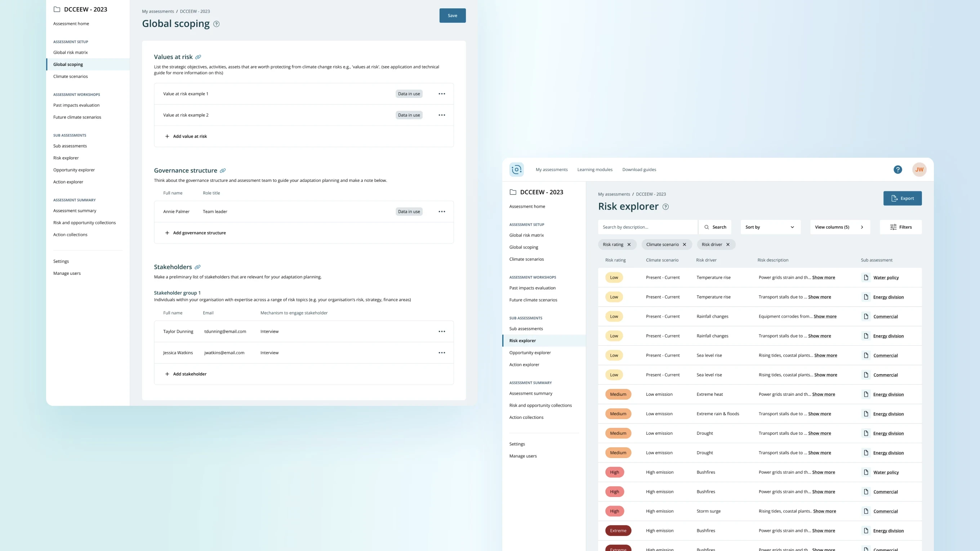Open the three-dots menu for Annie Palmer row
Screen dimensions: 980x551
442,211
